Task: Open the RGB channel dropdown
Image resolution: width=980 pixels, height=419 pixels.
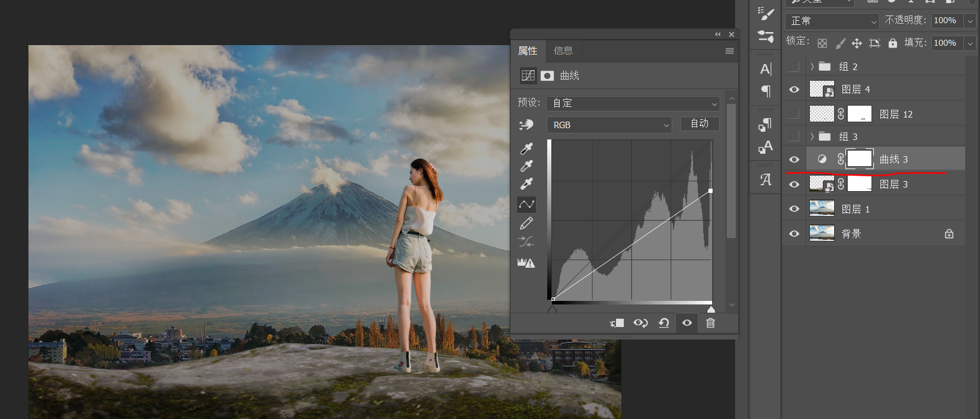Action: (x=609, y=125)
